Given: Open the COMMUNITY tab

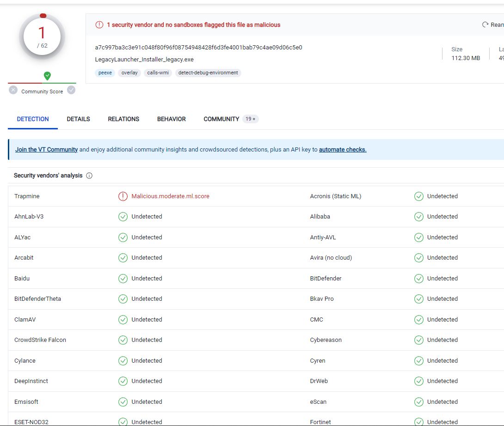Looking at the screenshot, I should (221, 119).
